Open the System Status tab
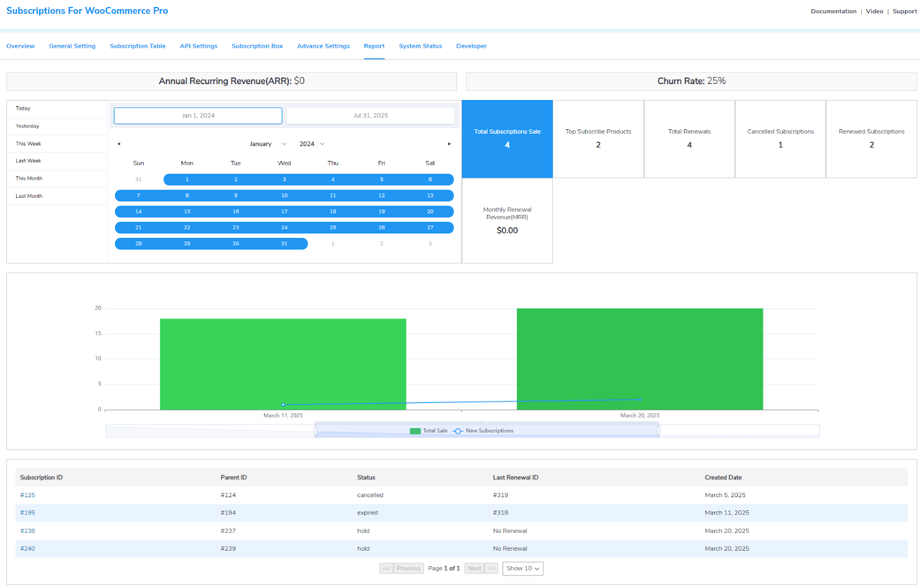Image resolution: width=920 pixels, height=588 pixels. (420, 46)
